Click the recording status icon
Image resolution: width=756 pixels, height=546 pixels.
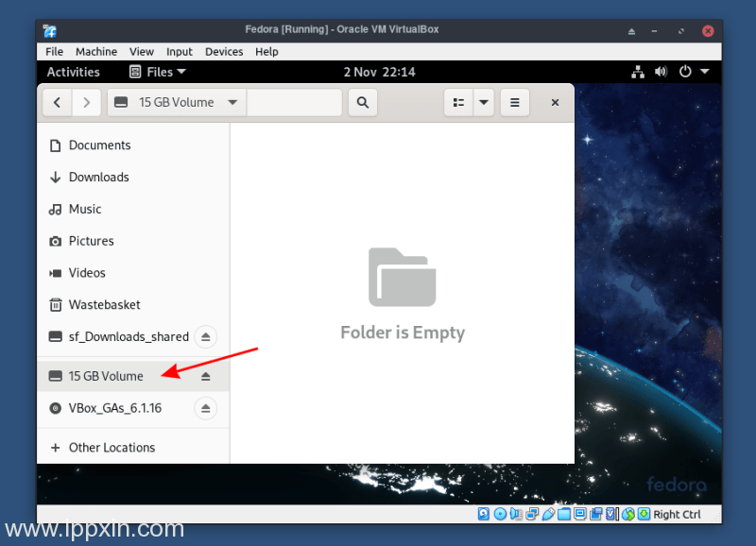pos(596,514)
